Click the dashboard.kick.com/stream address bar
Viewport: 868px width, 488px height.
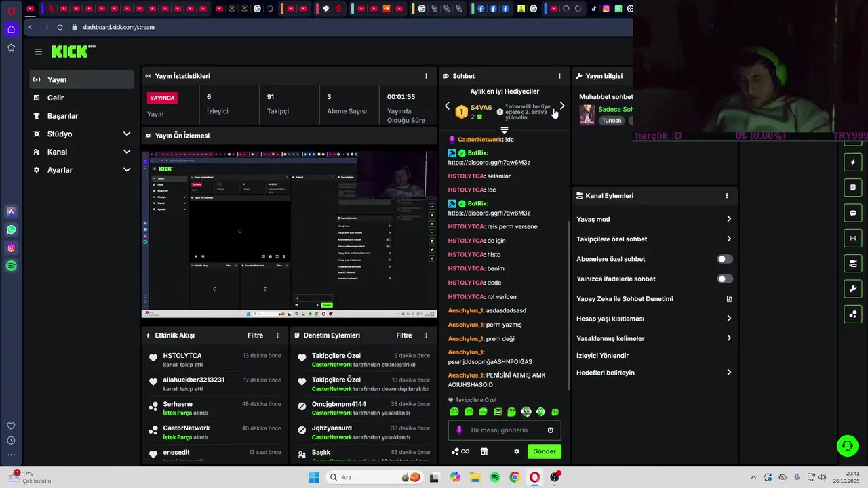click(x=119, y=27)
